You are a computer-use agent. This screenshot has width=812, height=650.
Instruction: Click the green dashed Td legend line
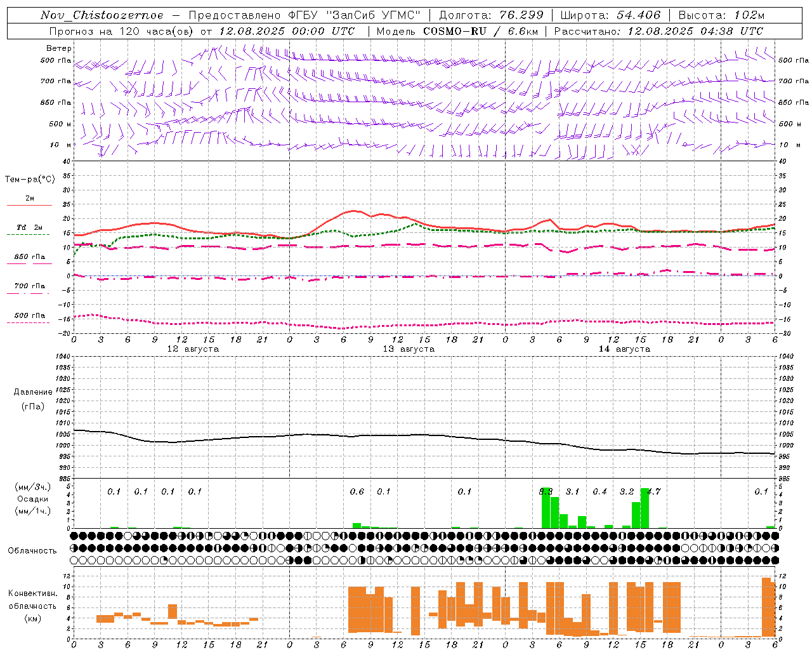(28, 234)
